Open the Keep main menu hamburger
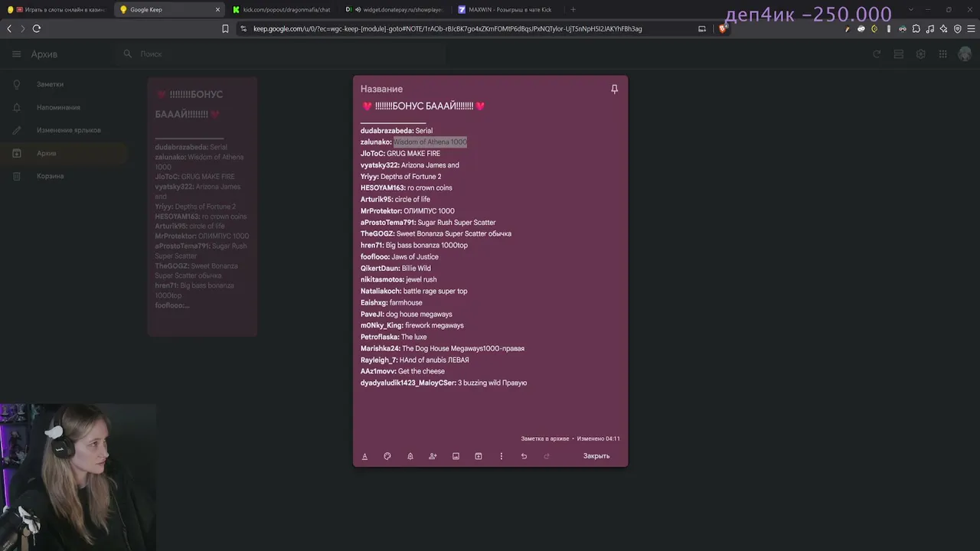Viewport: 980px width, 551px height. (x=16, y=54)
